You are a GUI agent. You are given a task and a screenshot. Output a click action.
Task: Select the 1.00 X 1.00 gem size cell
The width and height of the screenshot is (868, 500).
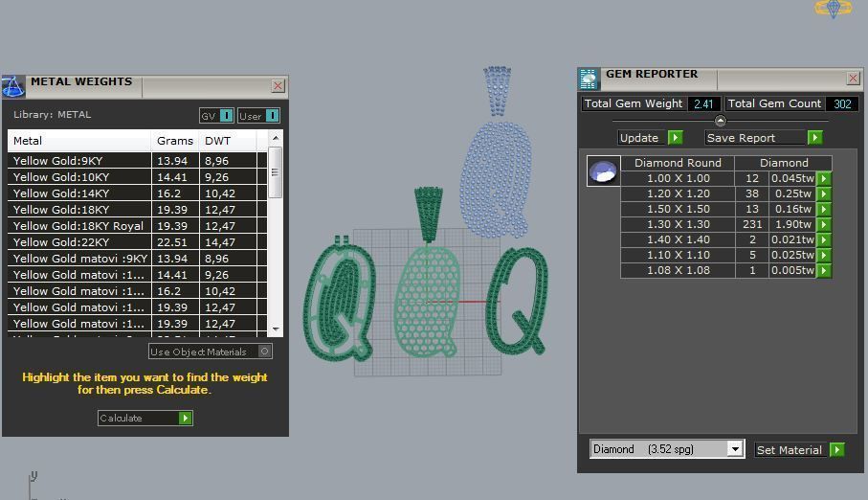click(678, 178)
